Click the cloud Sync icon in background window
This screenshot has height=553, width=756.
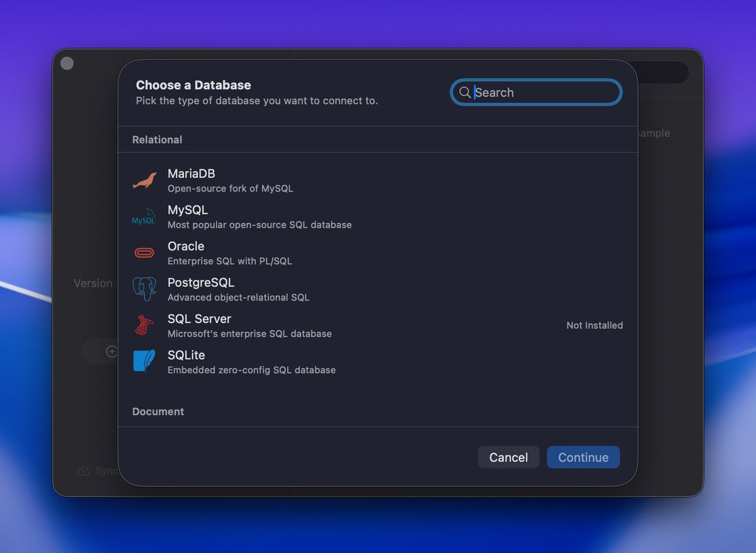pos(84,471)
